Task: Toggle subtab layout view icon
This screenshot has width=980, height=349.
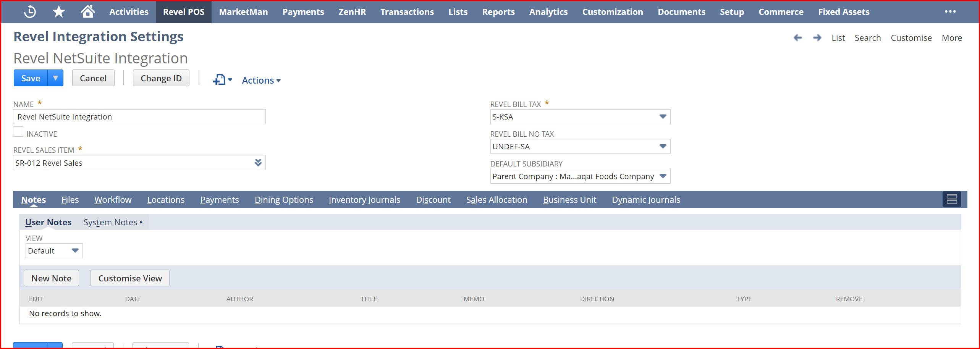Action: click(x=952, y=199)
